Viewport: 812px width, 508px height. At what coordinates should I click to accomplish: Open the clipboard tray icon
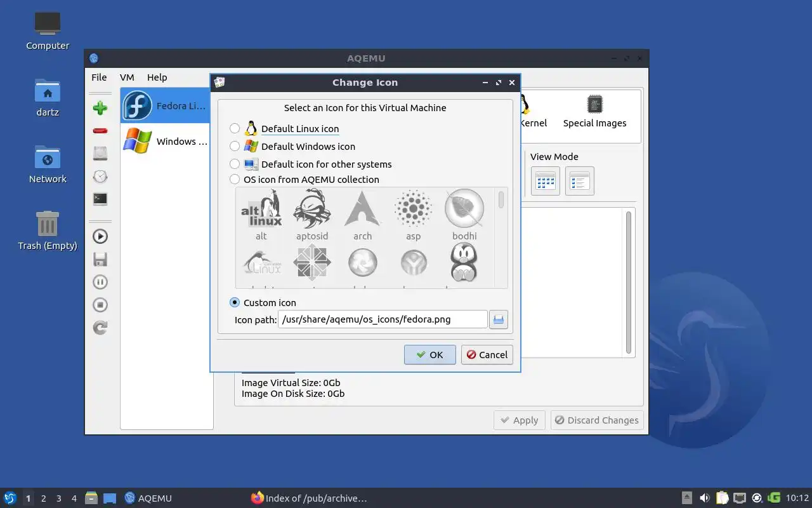[722, 498]
